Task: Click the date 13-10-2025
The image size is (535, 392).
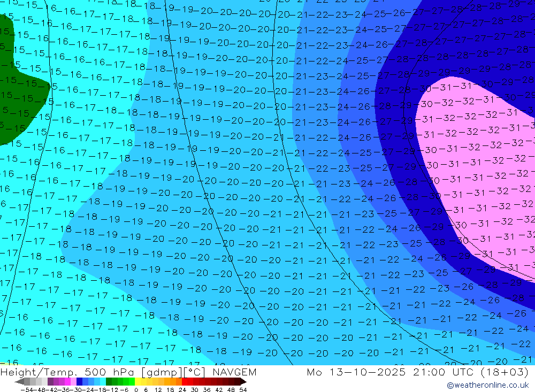Action: click(x=368, y=372)
